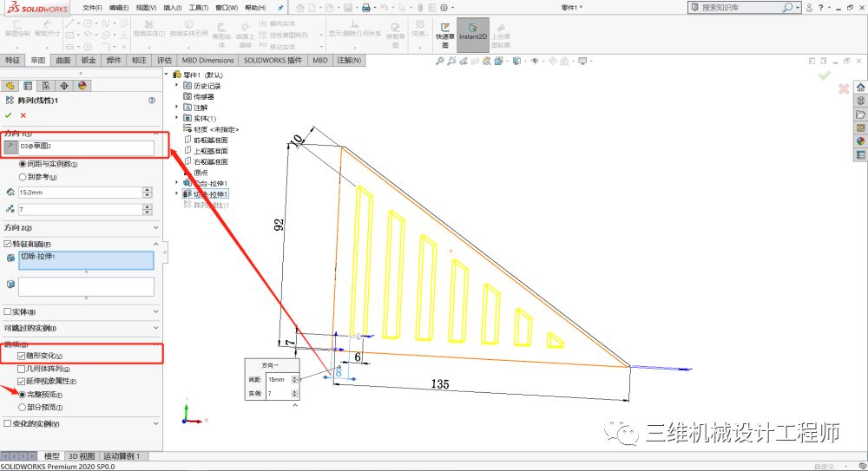Open the Configuration Manager tab icon
Screen dimensions: 868x471
click(x=46, y=86)
